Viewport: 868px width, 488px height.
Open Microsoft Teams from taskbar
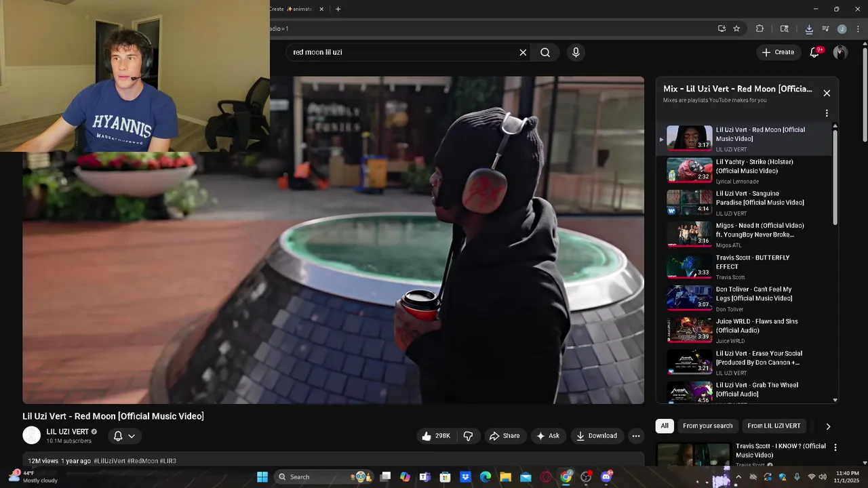click(x=425, y=476)
